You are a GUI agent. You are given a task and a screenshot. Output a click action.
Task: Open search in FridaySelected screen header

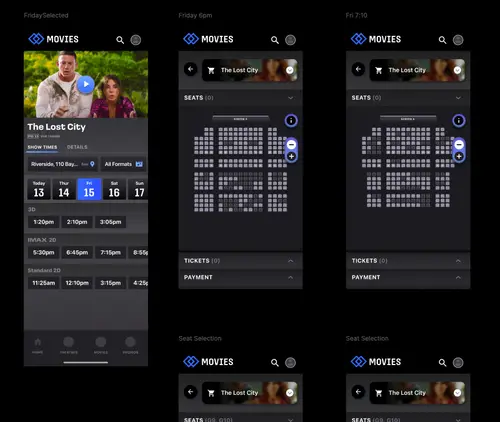(x=120, y=40)
